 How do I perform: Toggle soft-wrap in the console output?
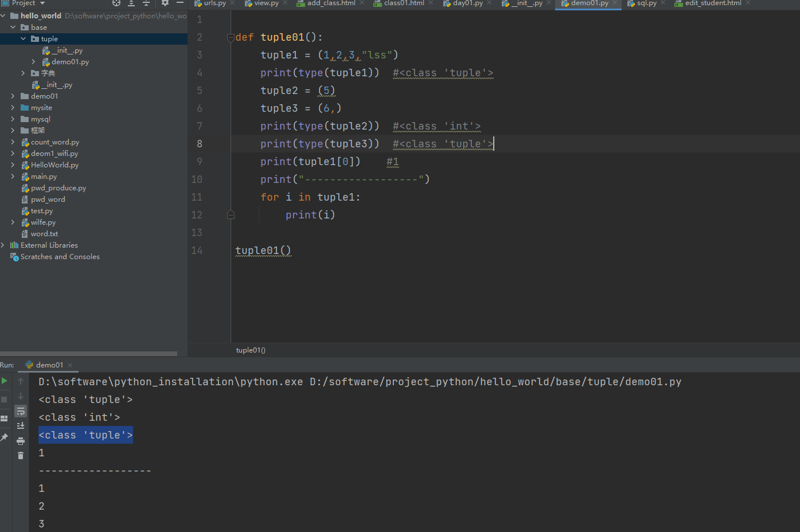point(21,411)
